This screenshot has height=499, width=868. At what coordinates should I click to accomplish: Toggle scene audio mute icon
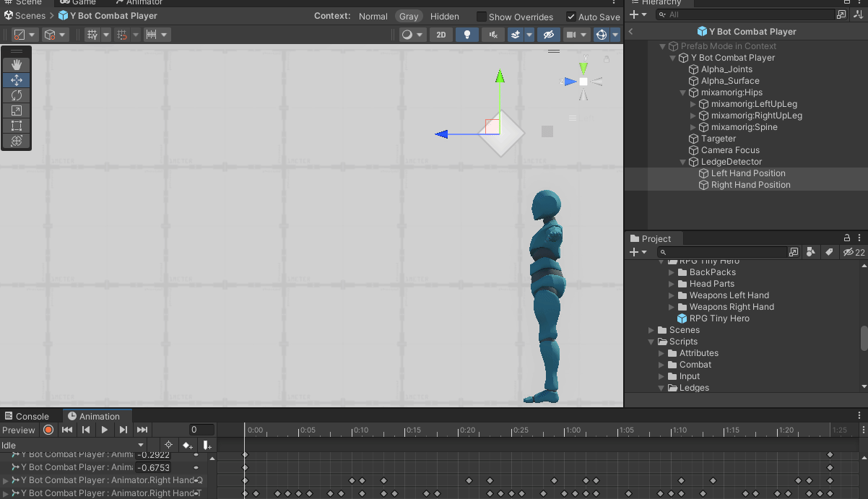[492, 35]
